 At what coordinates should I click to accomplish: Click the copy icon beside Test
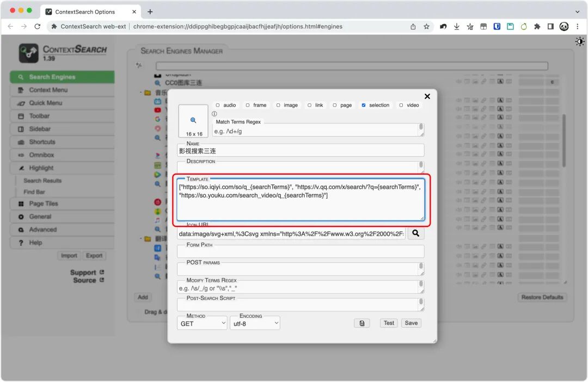click(362, 323)
